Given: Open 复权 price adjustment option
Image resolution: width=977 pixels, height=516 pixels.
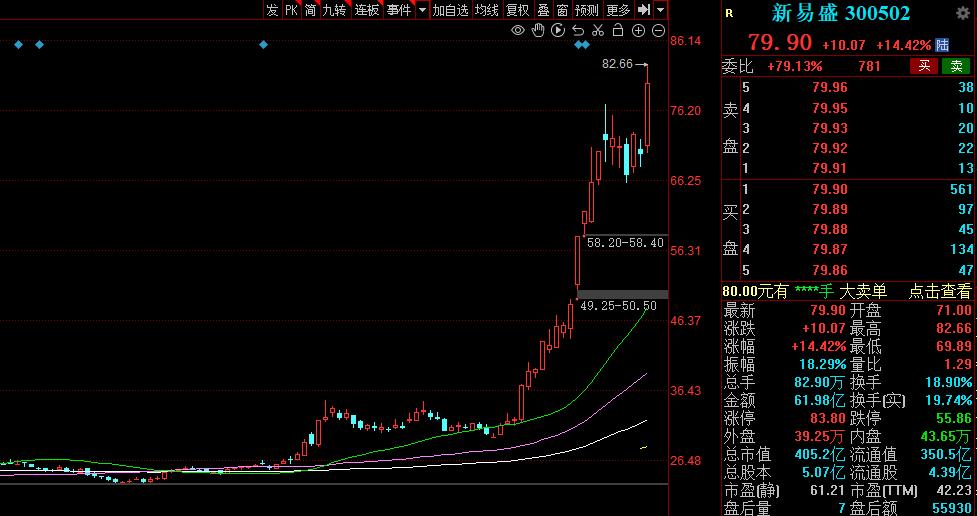Looking at the screenshot, I should 518,9.
